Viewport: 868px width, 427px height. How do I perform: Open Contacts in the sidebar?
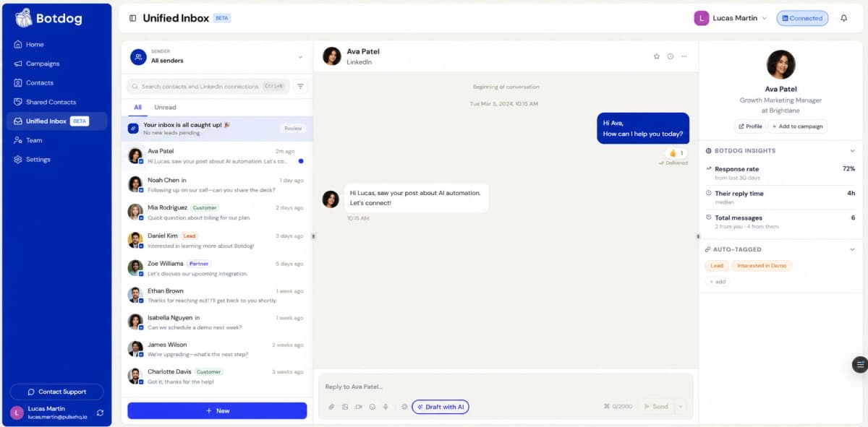(56, 82)
